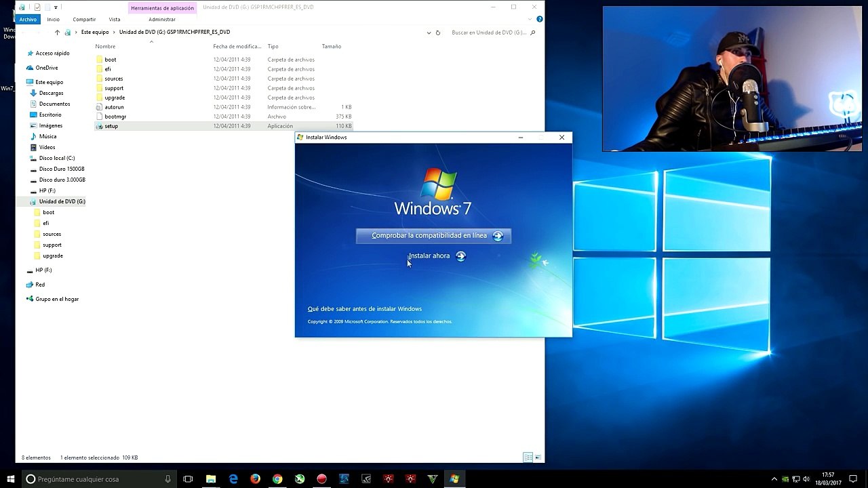Image resolution: width=868 pixels, height=488 pixels.
Task: Select the autorun file icon
Action: coord(99,107)
